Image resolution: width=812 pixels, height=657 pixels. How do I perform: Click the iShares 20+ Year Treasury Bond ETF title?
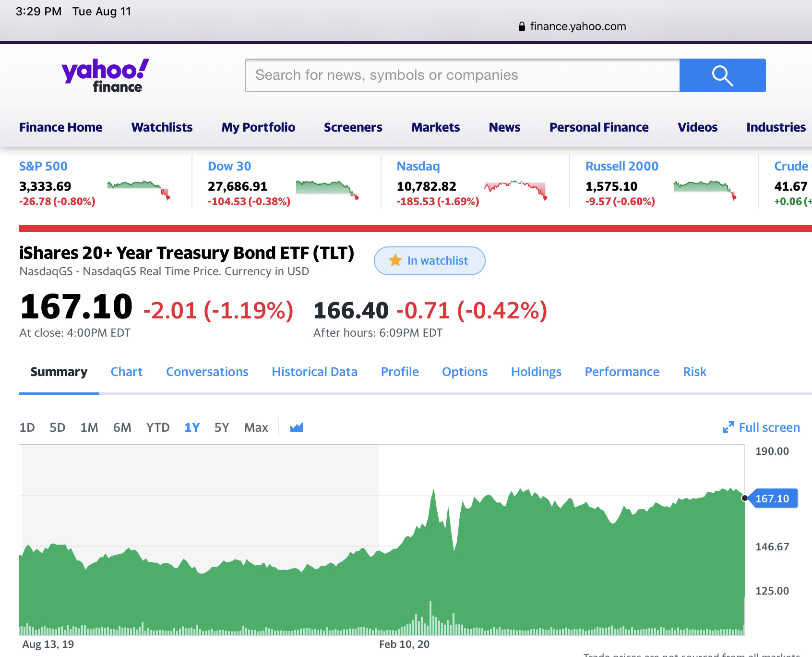[187, 253]
